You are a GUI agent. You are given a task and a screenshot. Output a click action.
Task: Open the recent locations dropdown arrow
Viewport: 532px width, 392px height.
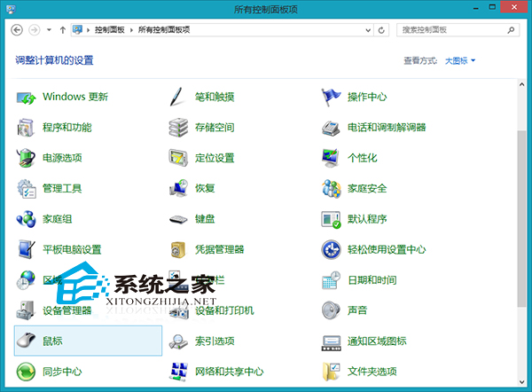coord(49,30)
